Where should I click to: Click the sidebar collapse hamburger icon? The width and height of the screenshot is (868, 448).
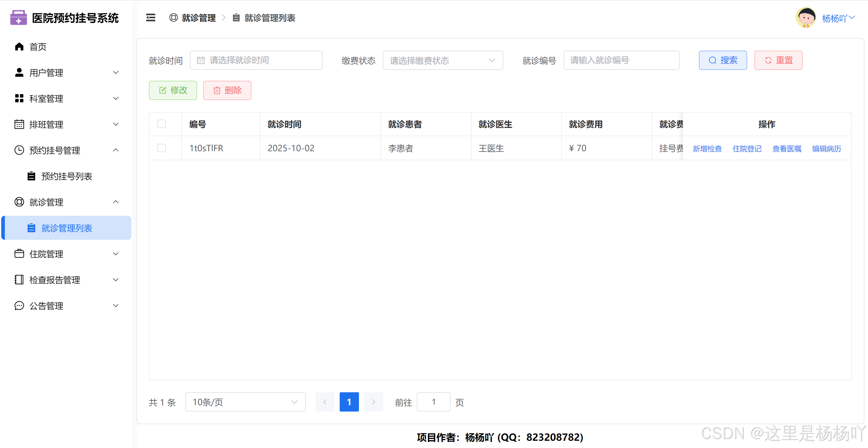point(150,17)
